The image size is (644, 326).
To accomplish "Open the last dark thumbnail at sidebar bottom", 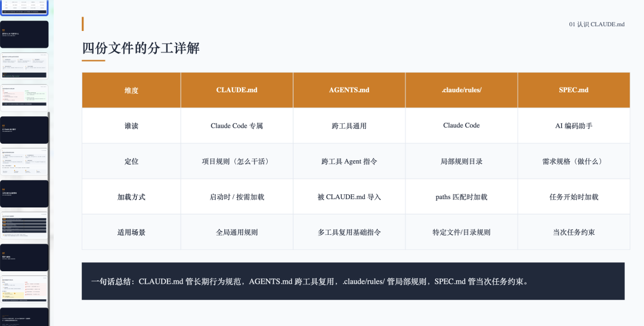I will [24, 317].
